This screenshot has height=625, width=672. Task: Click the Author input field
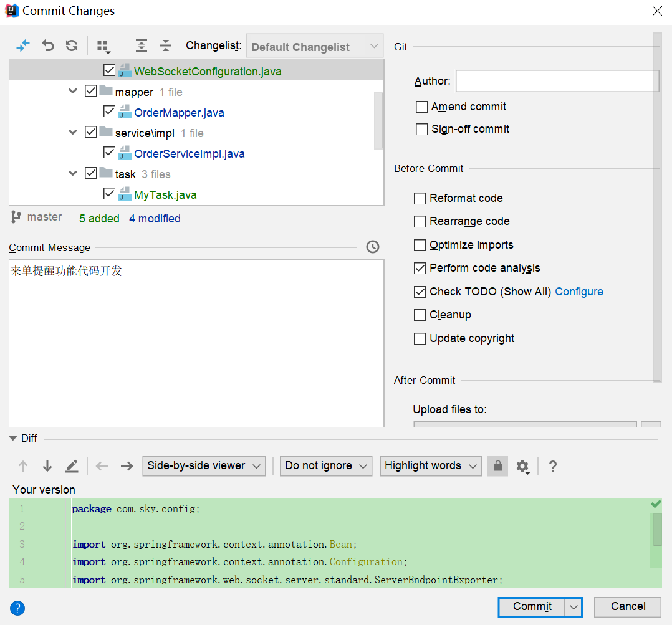[x=557, y=81]
